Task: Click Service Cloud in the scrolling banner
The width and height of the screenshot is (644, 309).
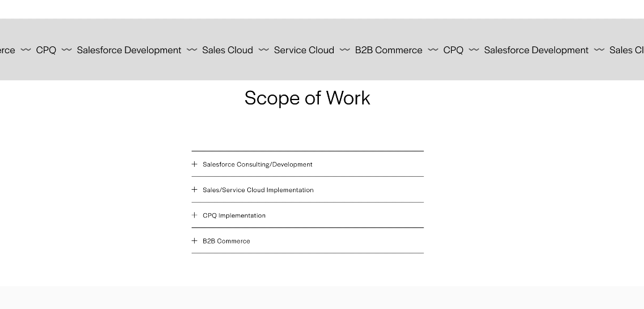Action: [x=304, y=50]
